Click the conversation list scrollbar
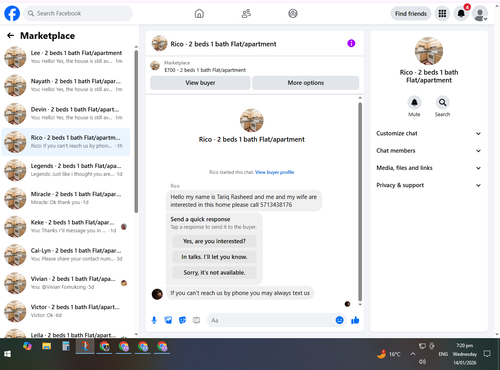Viewport: 500px width, 370px height. point(136,132)
